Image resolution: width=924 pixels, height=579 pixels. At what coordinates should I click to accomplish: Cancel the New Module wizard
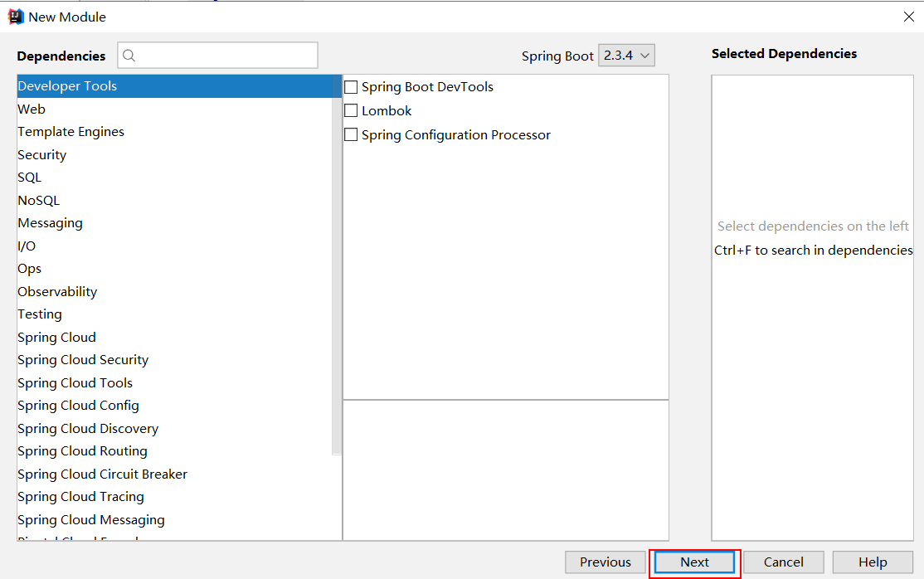point(784,562)
